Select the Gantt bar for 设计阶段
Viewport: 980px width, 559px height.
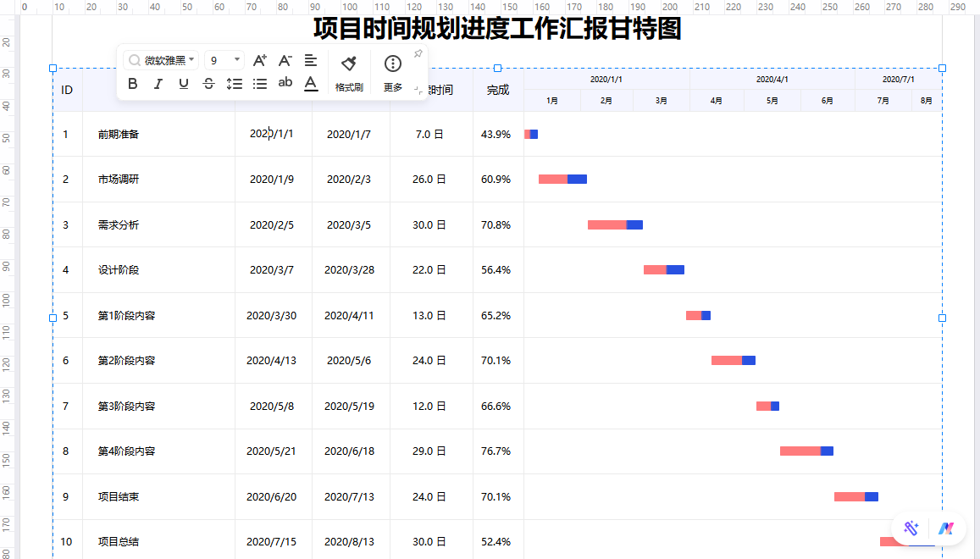click(664, 270)
